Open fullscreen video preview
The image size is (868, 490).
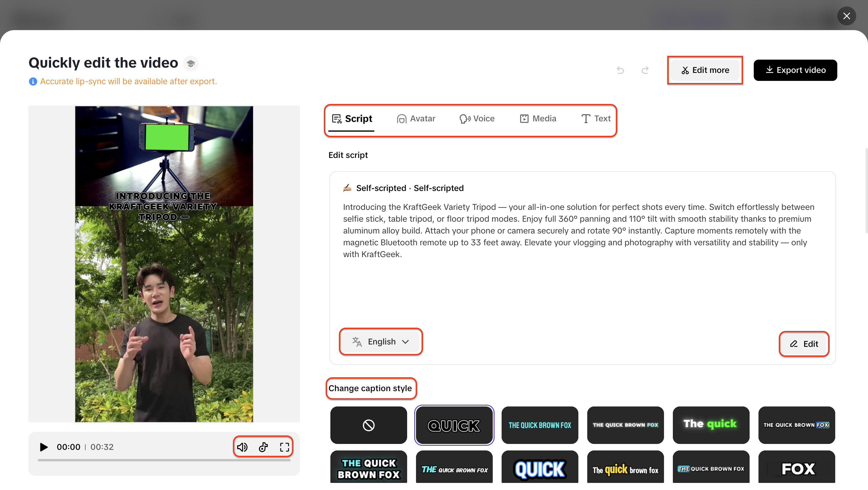tap(284, 447)
